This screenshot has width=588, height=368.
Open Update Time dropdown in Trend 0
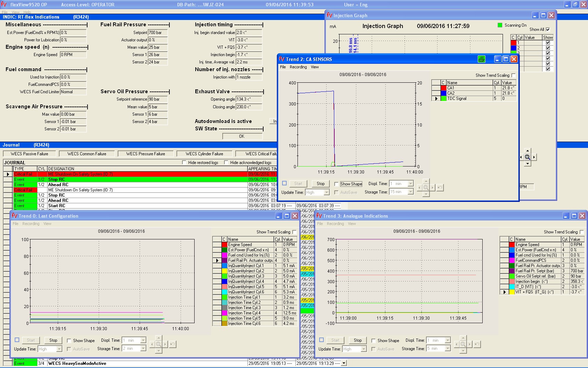pyautogui.click(x=59, y=349)
